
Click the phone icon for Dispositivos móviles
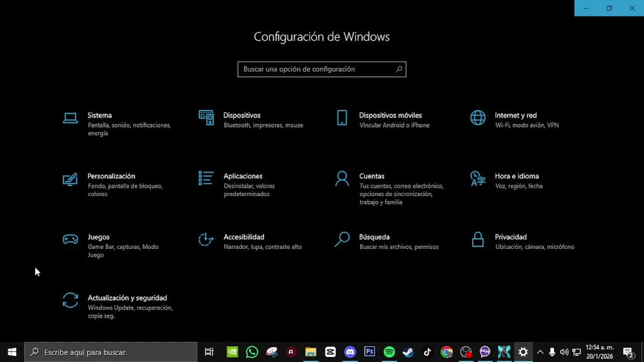(342, 118)
